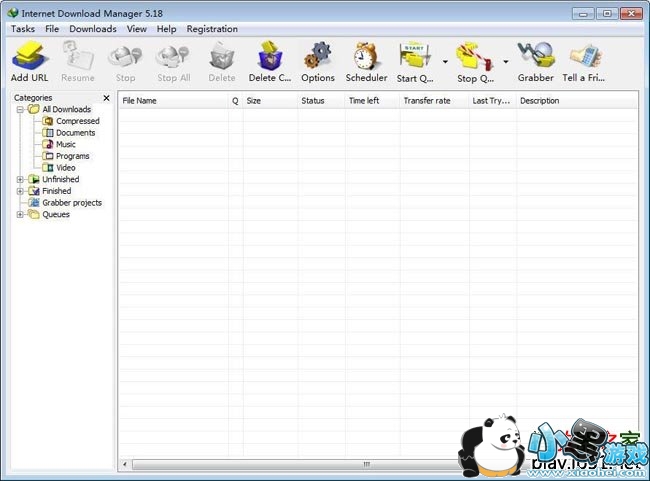Screen dimensions: 650x481
Task: Expand the Unfinished tree node
Action: pyautogui.click(x=19, y=180)
